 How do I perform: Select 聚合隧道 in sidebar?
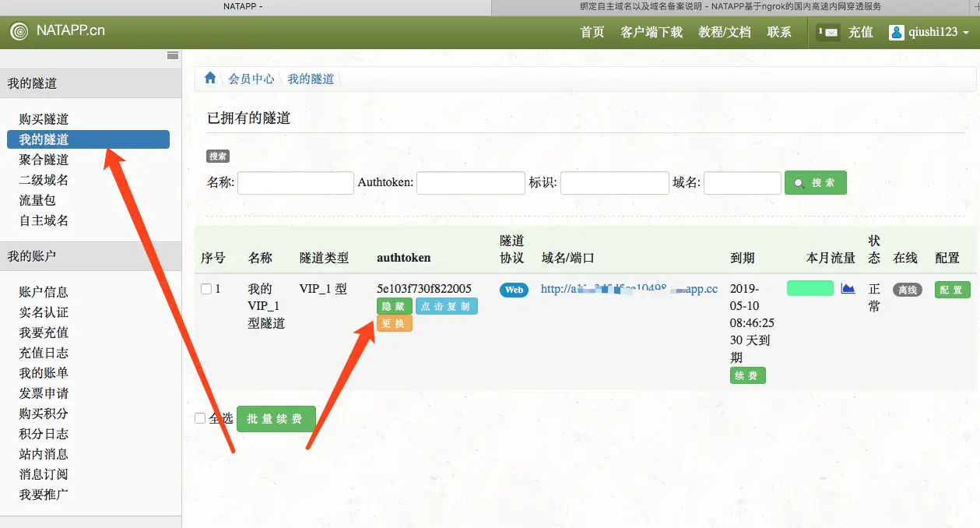44,160
